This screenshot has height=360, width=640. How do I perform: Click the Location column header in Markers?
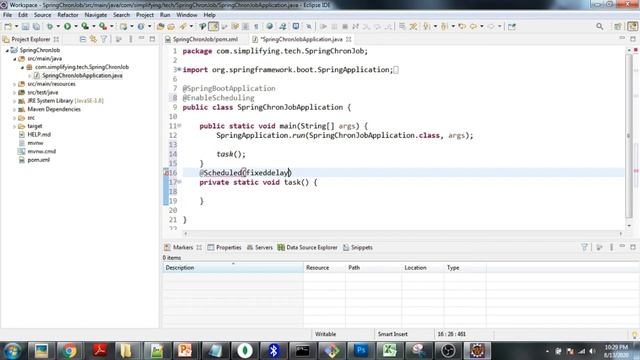click(x=422, y=268)
